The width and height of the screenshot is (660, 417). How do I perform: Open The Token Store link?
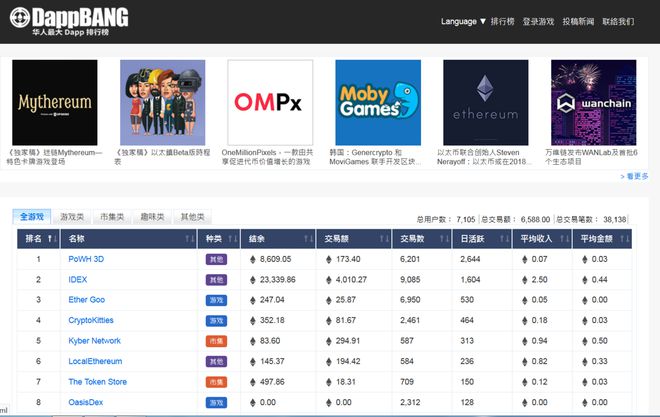(98, 382)
